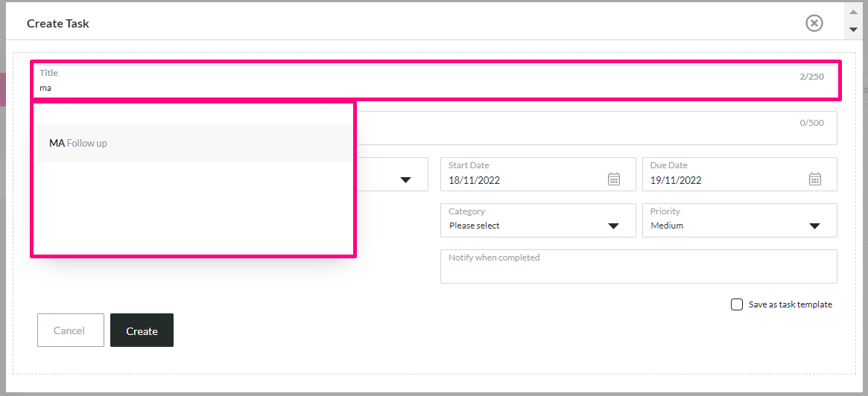Open the Start Date calendar icon
Screen dimensions: 868x396
614,179
